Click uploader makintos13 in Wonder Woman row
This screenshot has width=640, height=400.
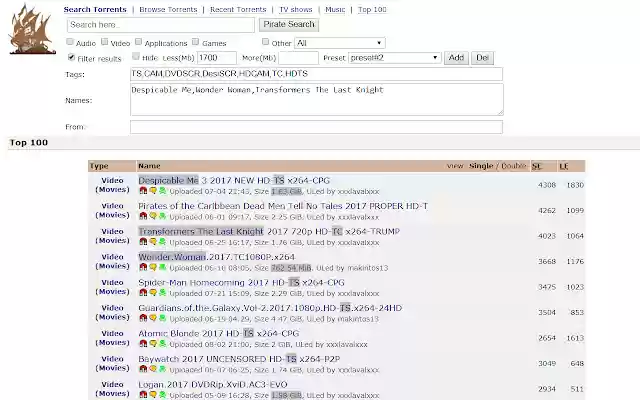pyautogui.click(x=367, y=268)
